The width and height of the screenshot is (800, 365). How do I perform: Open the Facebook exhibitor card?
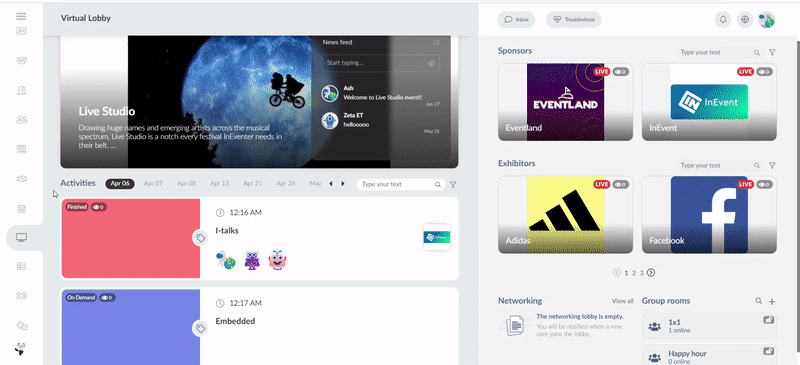pyautogui.click(x=709, y=215)
